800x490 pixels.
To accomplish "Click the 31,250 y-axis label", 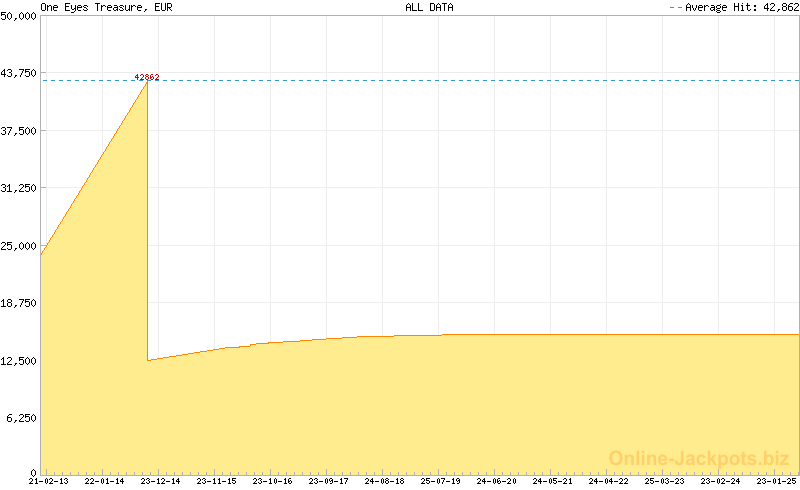I will (x=19, y=188).
